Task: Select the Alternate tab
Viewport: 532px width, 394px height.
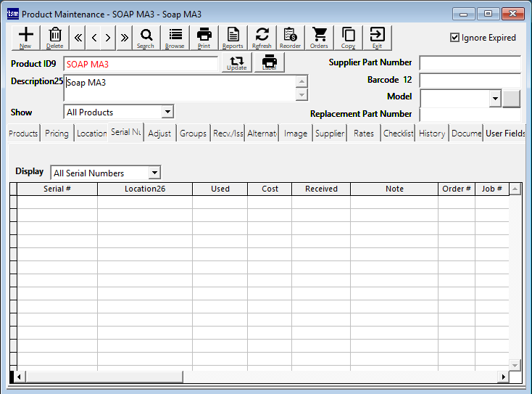Action: [x=262, y=134]
